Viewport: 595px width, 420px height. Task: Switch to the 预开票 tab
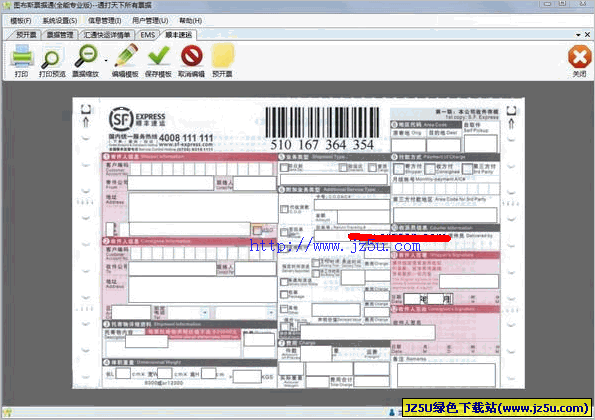pyautogui.click(x=26, y=35)
